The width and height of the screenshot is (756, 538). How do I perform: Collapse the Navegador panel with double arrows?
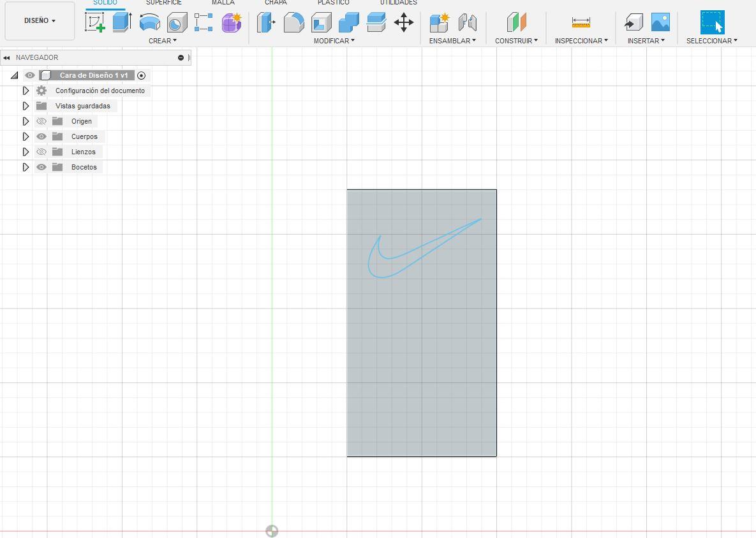point(6,58)
